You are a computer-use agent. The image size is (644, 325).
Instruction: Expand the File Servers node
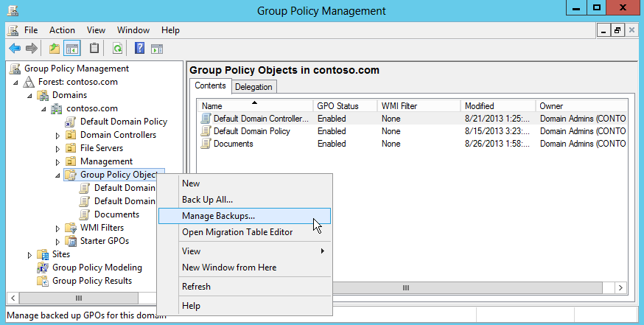(57, 149)
